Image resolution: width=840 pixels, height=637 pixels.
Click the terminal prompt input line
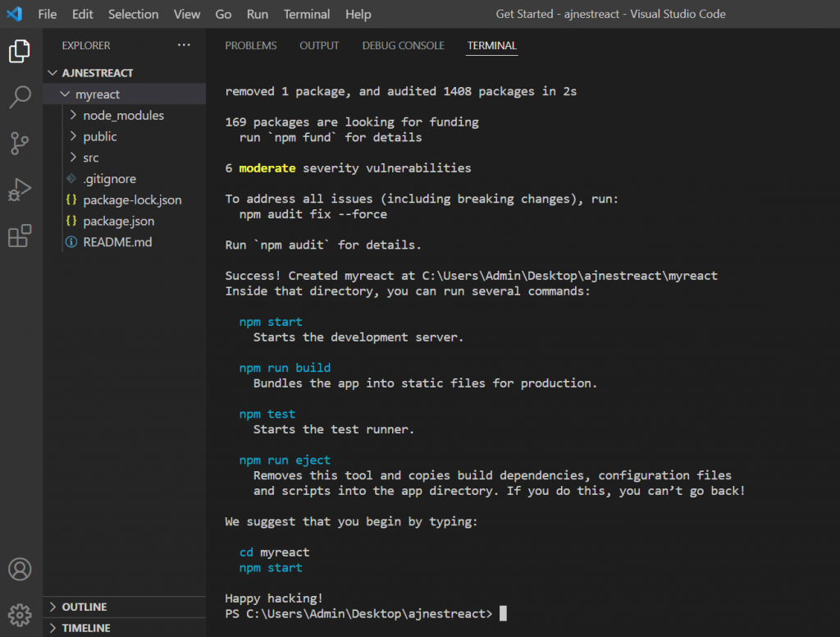pyautogui.click(x=365, y=613)
